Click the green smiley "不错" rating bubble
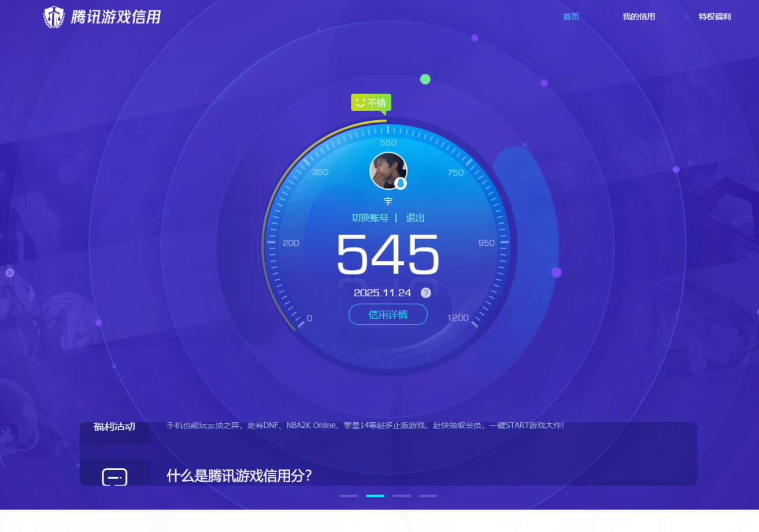759x532 pixels. (371, 103)
